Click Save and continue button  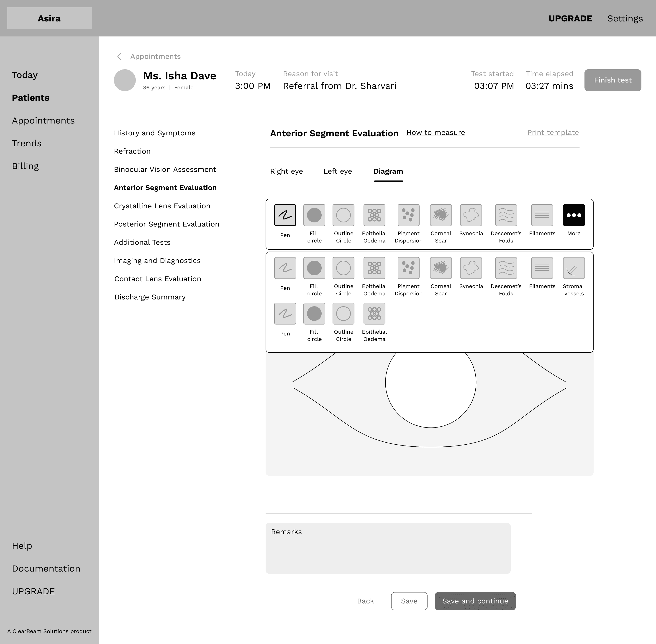point(475,601)
